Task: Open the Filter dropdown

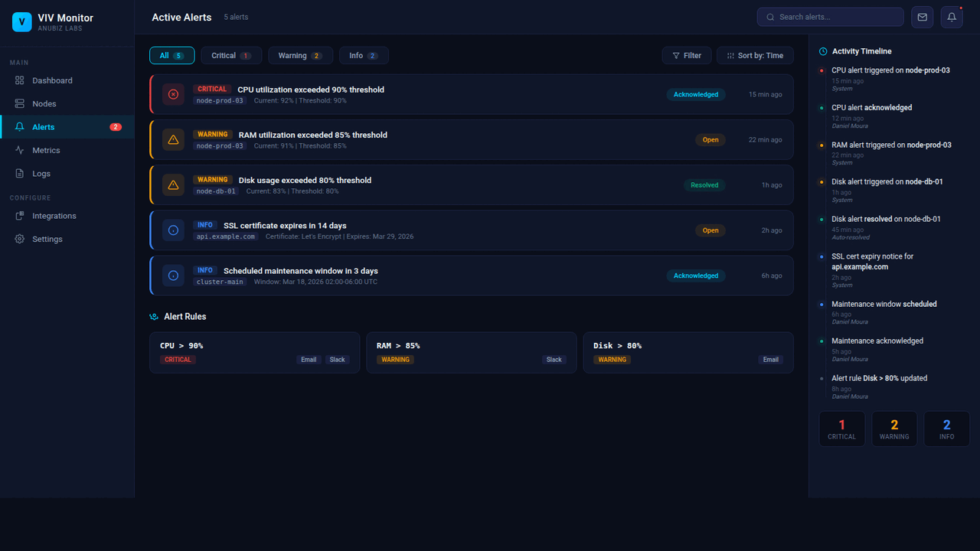Action: (x=687, y=55)
